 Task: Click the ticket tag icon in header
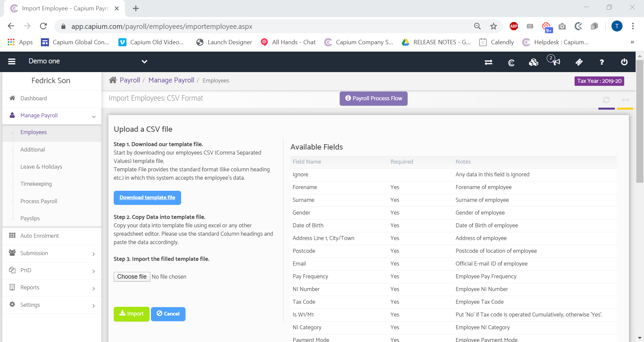(x=579, y=62)
